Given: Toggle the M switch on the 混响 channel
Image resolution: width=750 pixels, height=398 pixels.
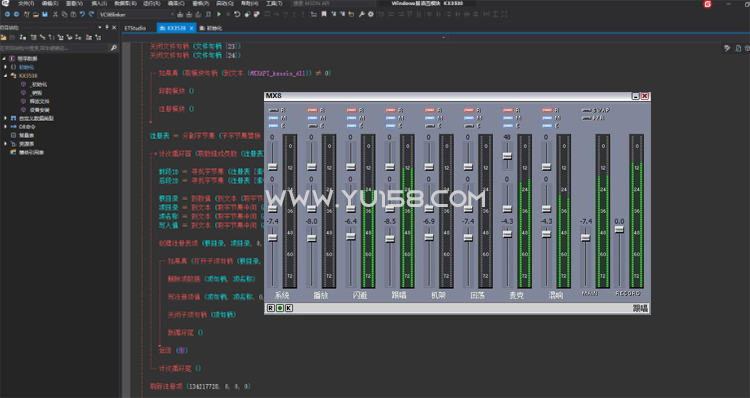Looking at the screenshot, I should click(547, 118).
